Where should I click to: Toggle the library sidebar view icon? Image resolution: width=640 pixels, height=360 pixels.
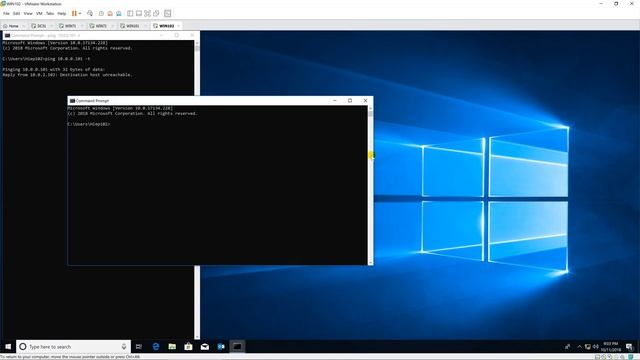click(x=130, y=13)
